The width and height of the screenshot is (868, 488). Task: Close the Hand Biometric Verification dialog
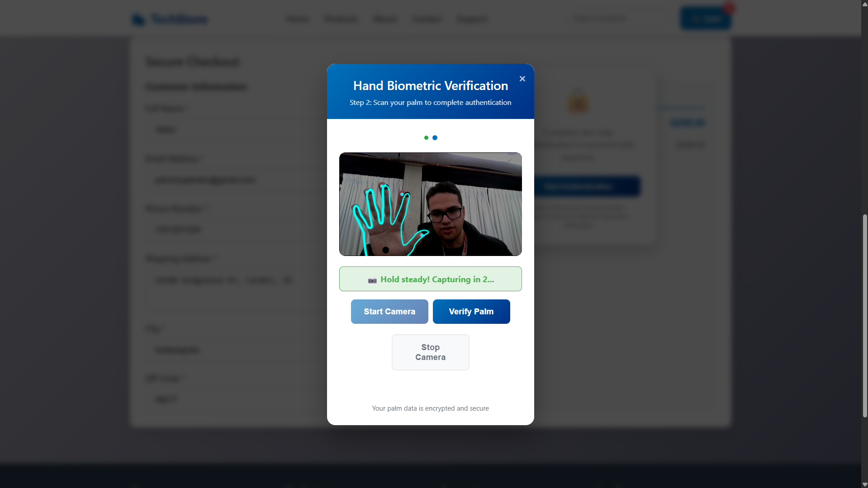tap(522, 79)
